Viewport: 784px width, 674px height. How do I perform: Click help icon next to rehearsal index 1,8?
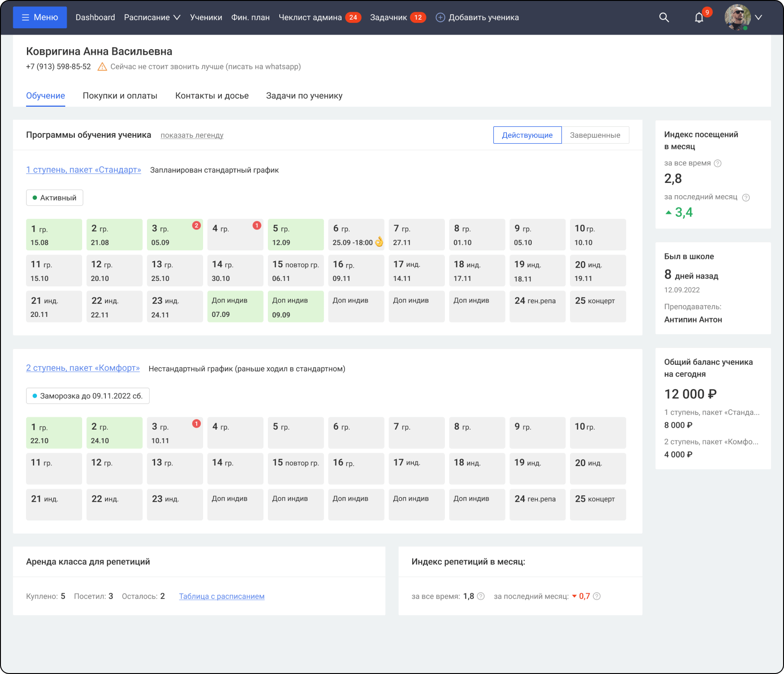tap(481, 596)
